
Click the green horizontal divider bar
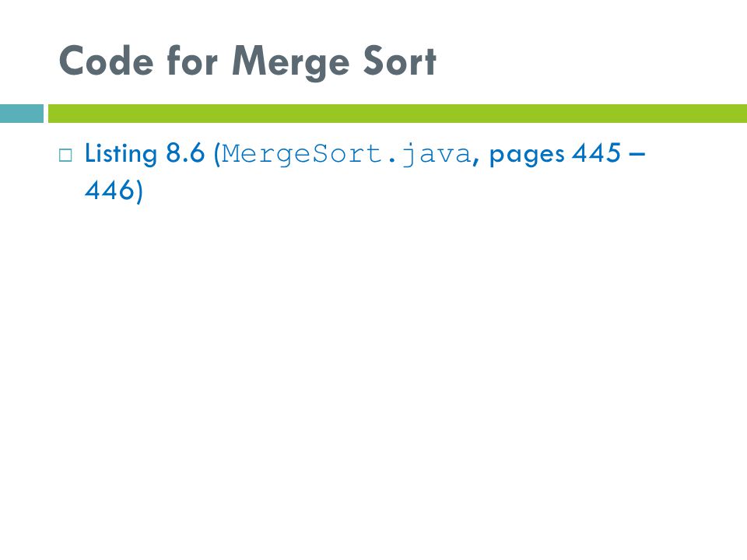tap(398, 114)
